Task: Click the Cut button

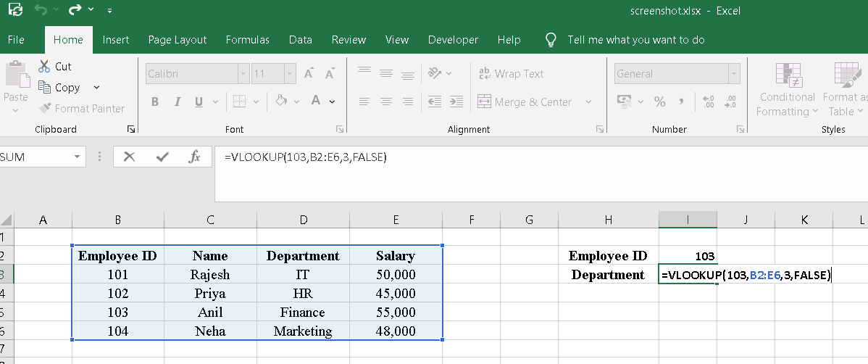Action: click(x=55, y=67)
